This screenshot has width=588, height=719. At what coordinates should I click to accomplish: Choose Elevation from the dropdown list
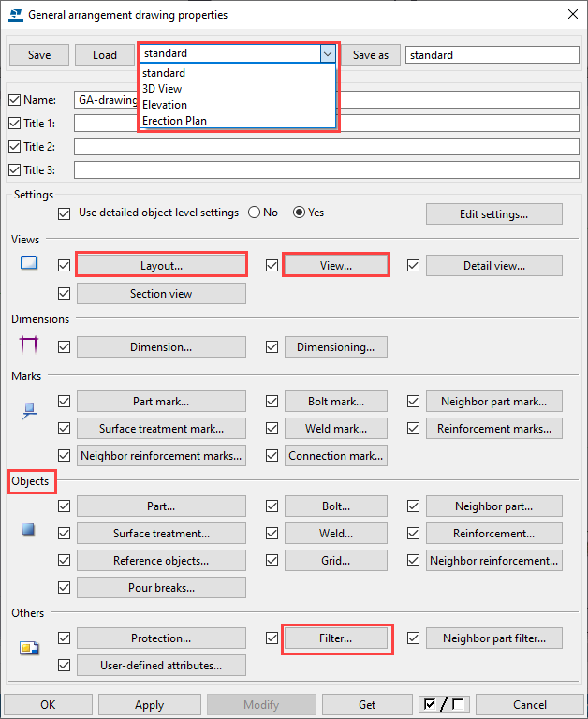coord(165,105)
